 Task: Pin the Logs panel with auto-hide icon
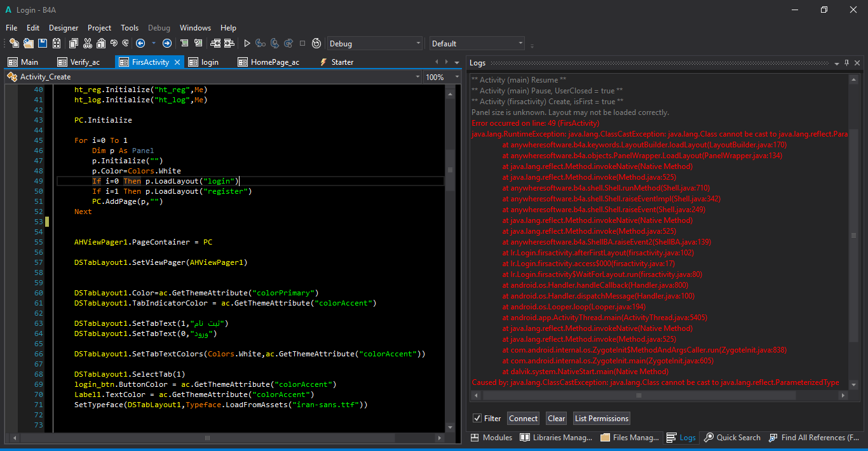tap(846, 63)
